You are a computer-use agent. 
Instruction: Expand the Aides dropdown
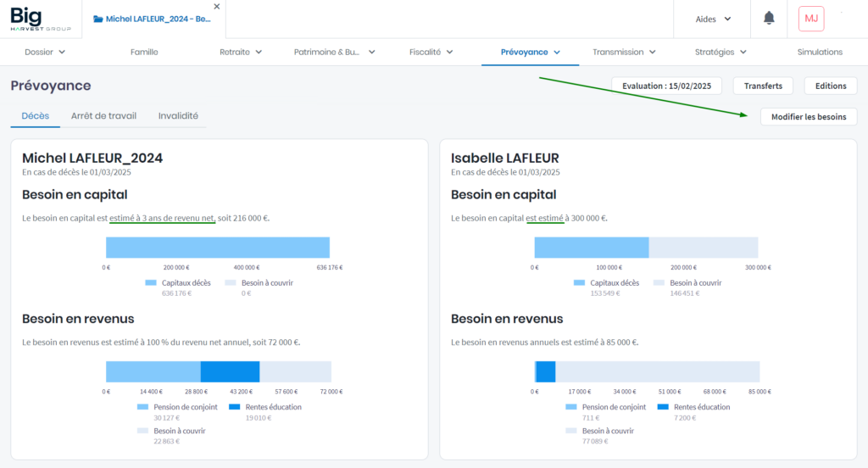[x=713, y=19]
